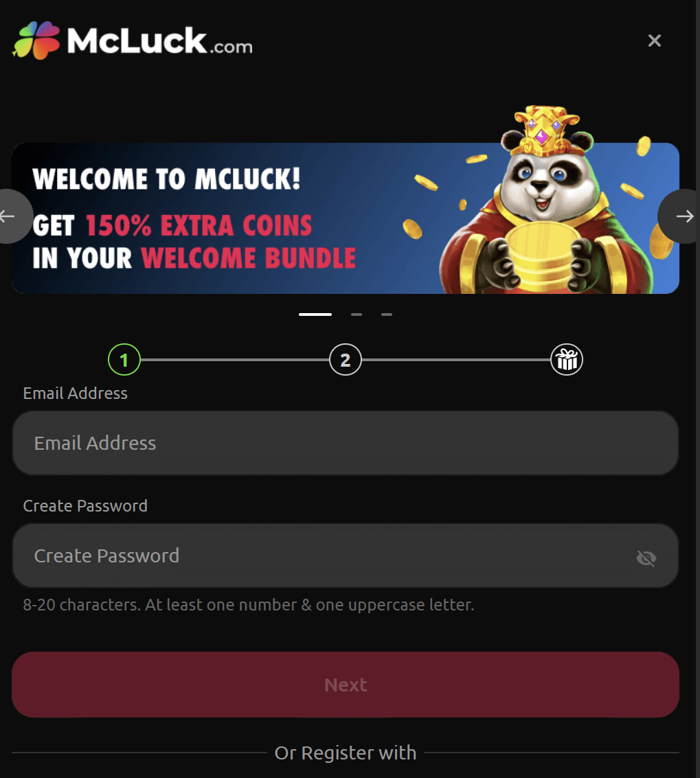
Task: Click the Next button
Action: pos(346,685)
